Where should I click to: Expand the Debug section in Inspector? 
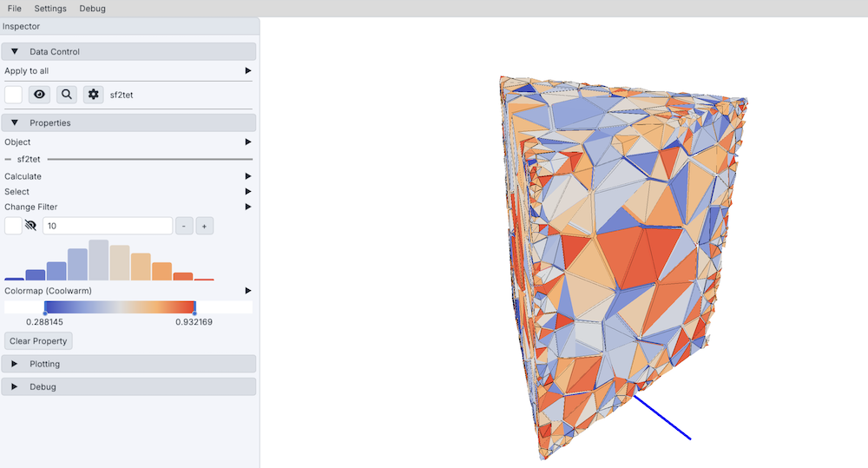(x=128, y=386)
